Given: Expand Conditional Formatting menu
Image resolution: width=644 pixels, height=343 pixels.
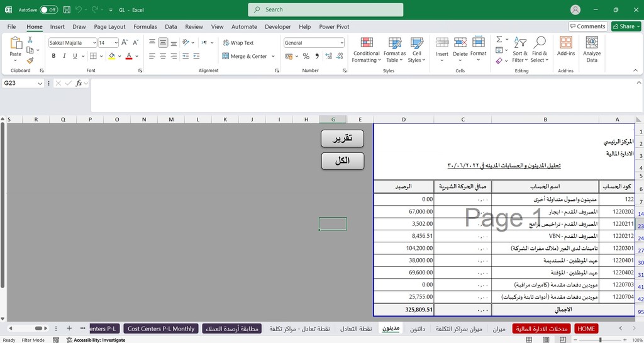Looking at the screenshot, I should pos(367,49).
